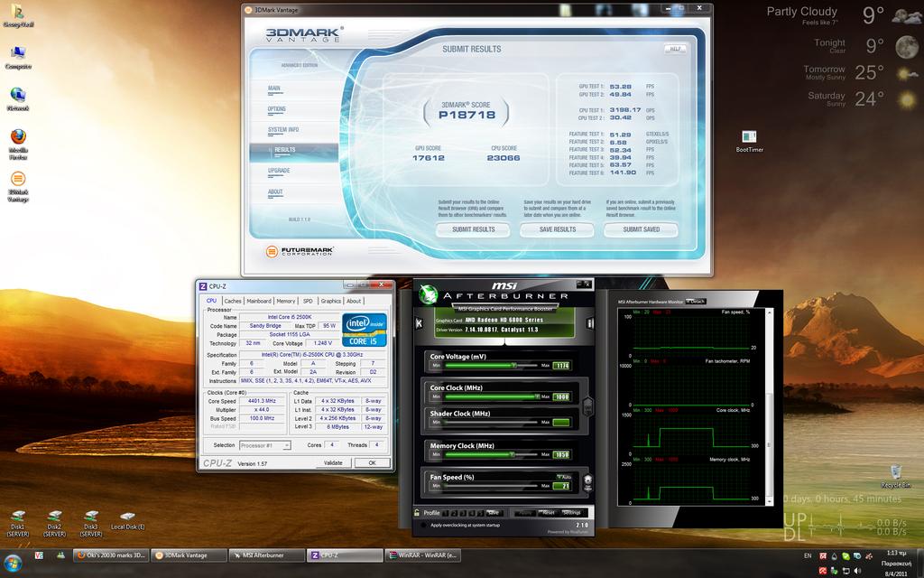Click the padlock icon next to Profile
The width and height of the screenshot is (924, 578).
pyautogui.click(x=417, y=513)
